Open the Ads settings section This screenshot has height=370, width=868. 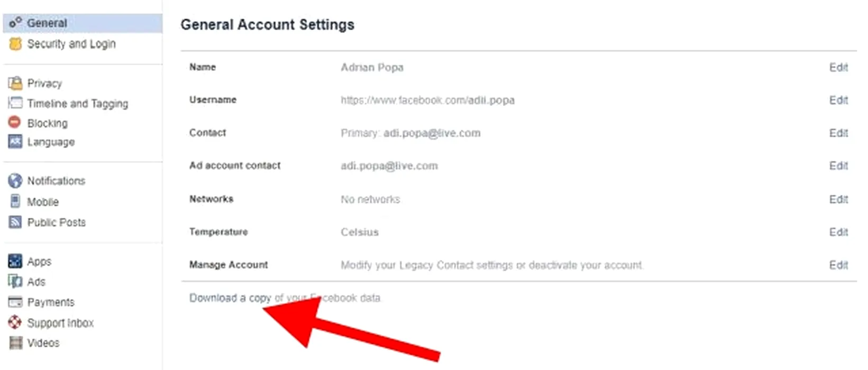pos(36,282)
